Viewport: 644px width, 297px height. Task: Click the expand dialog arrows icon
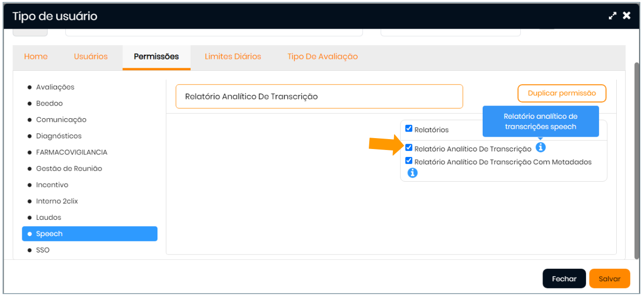[613, 16]
